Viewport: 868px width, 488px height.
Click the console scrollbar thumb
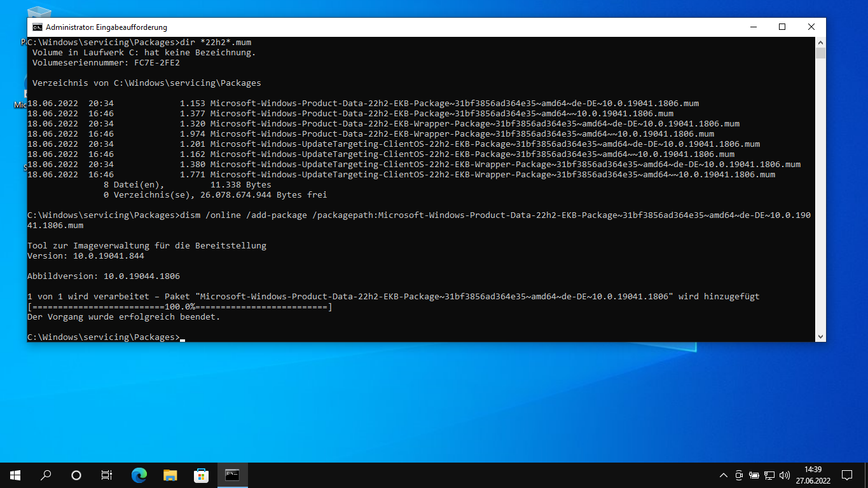point(820,53)
